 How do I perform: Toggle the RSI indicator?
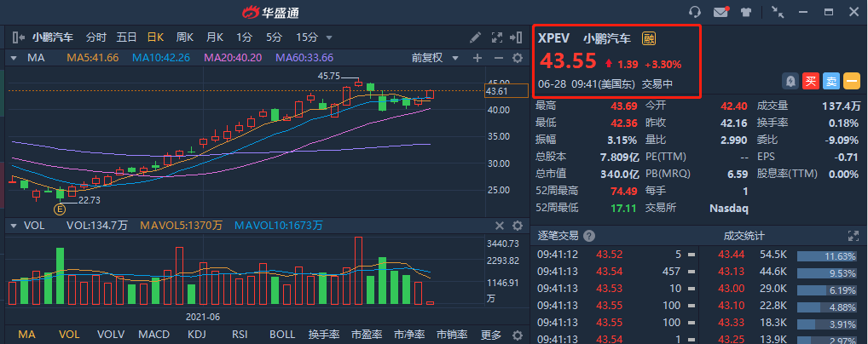click(239, 335)
